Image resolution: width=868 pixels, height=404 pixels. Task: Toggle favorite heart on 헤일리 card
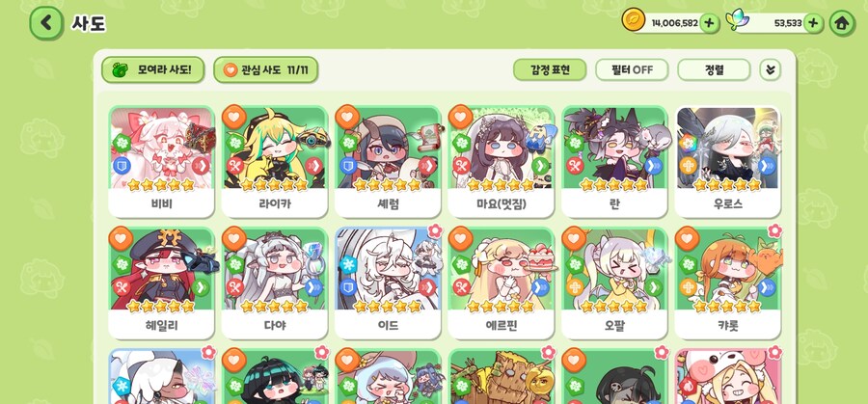click(x=121, y=238)
